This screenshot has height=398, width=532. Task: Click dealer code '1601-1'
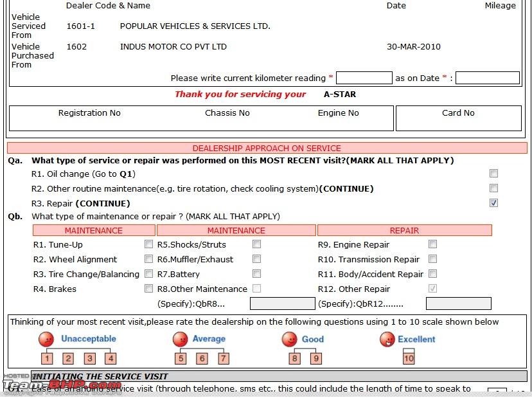pyautogui.click(x=81, y=26)
